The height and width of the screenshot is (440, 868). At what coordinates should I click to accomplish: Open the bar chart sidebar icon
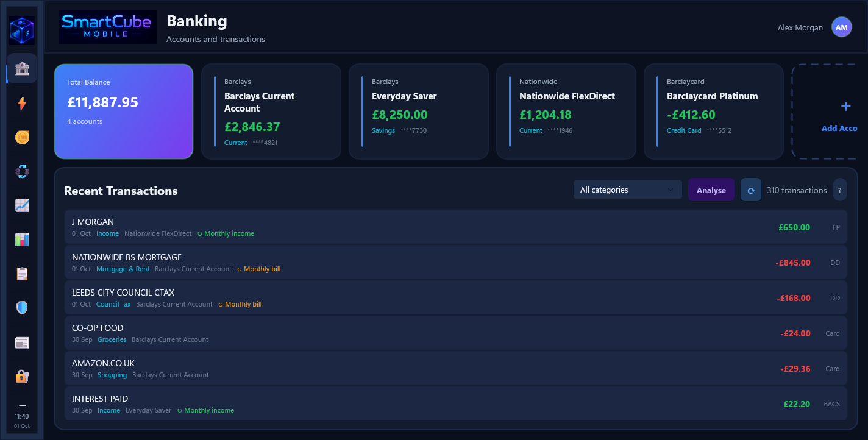coord(22,240)
